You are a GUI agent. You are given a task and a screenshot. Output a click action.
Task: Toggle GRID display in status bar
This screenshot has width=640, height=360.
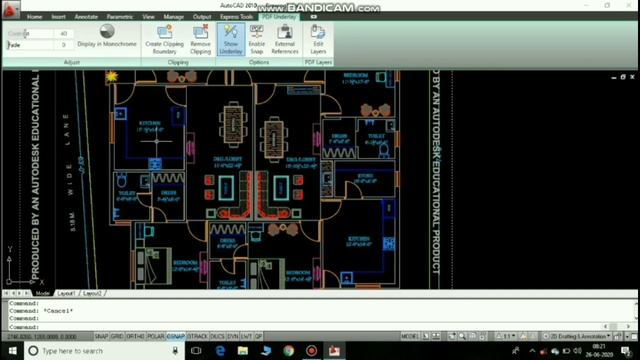click(x=117, y=336)
